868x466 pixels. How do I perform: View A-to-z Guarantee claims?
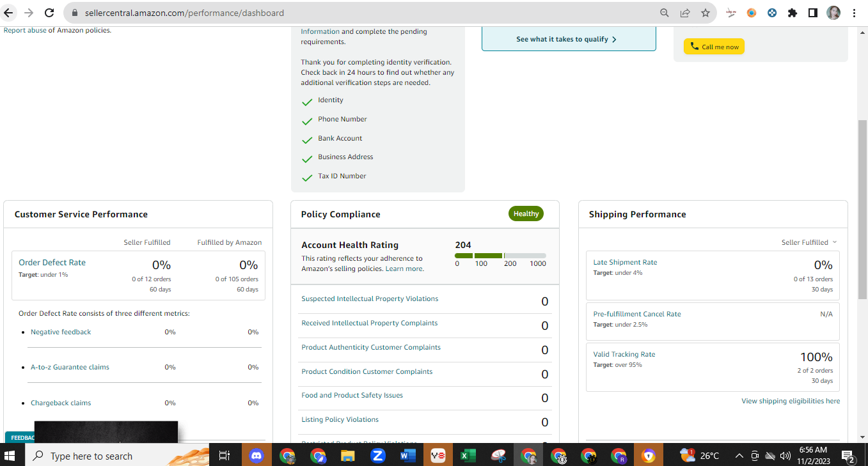pos(70,367)
